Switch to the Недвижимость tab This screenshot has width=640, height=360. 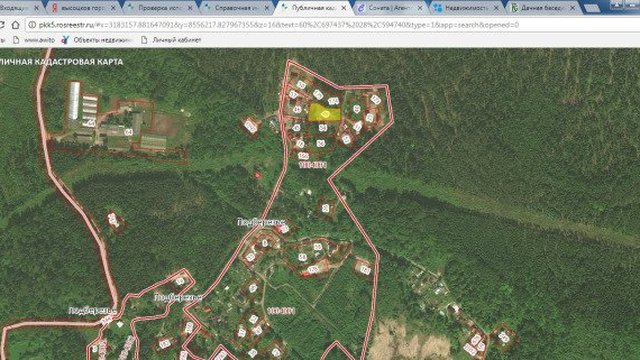(x=466, y=8)
